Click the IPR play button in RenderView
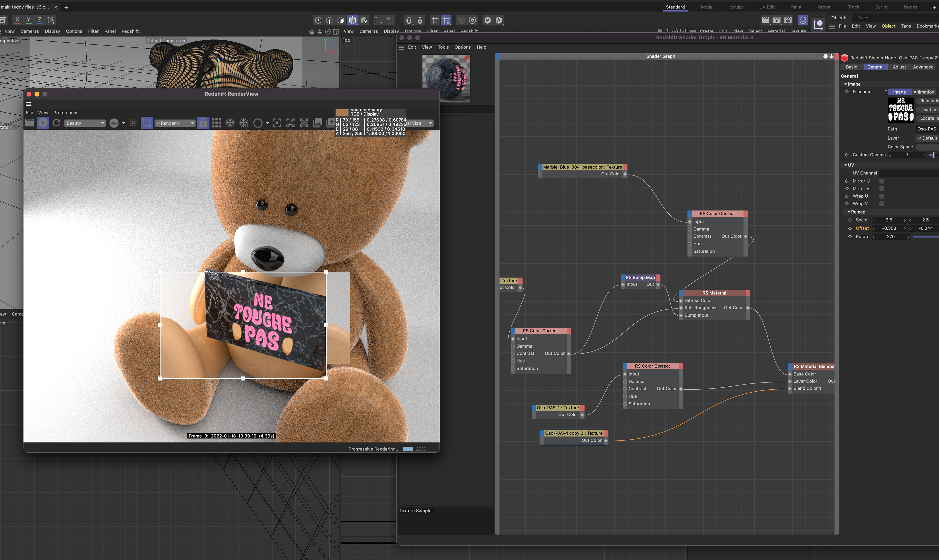 point(43,123)
